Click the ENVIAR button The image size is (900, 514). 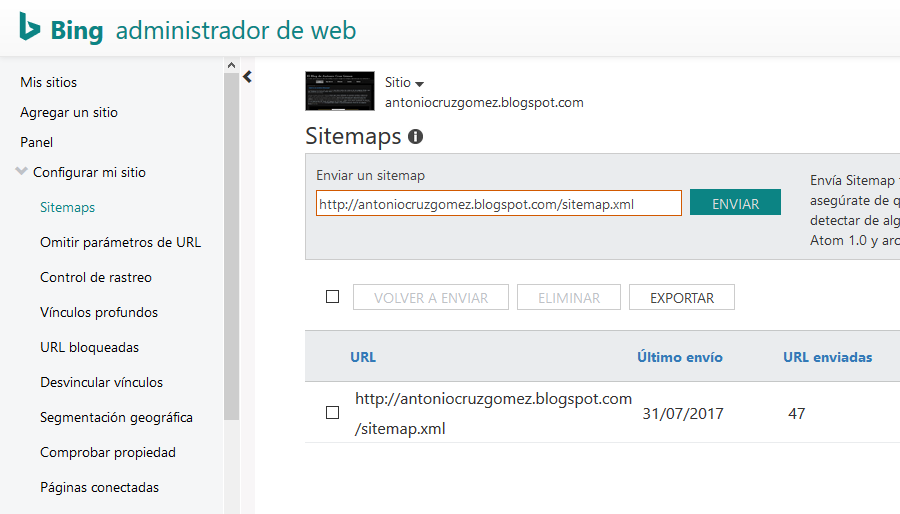735,203
